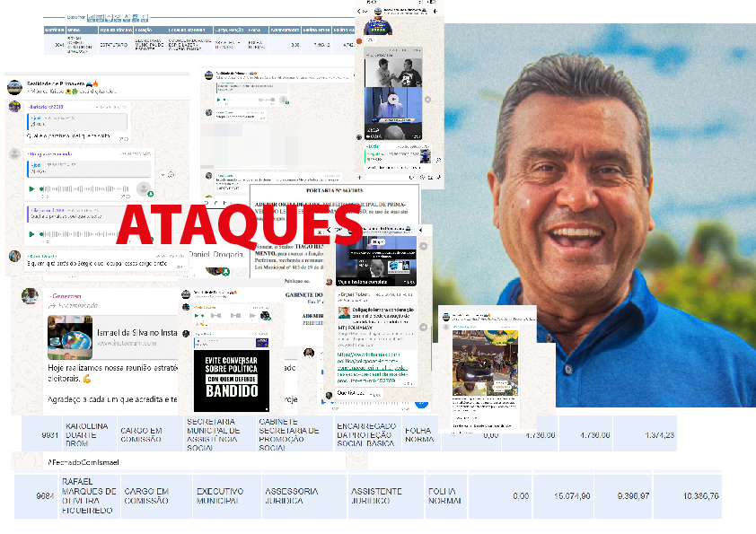
Task: Click the quoted reply in the first message
Action: point(76,121)
